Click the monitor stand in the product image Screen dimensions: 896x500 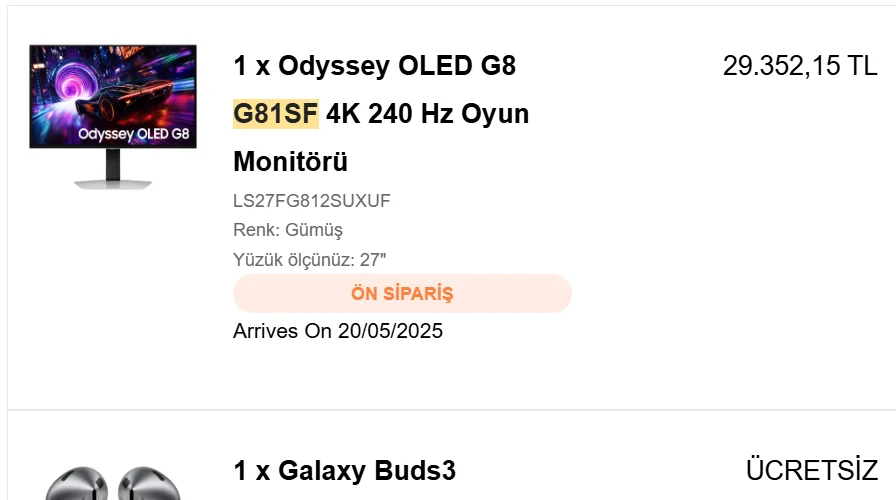(113, 170)
